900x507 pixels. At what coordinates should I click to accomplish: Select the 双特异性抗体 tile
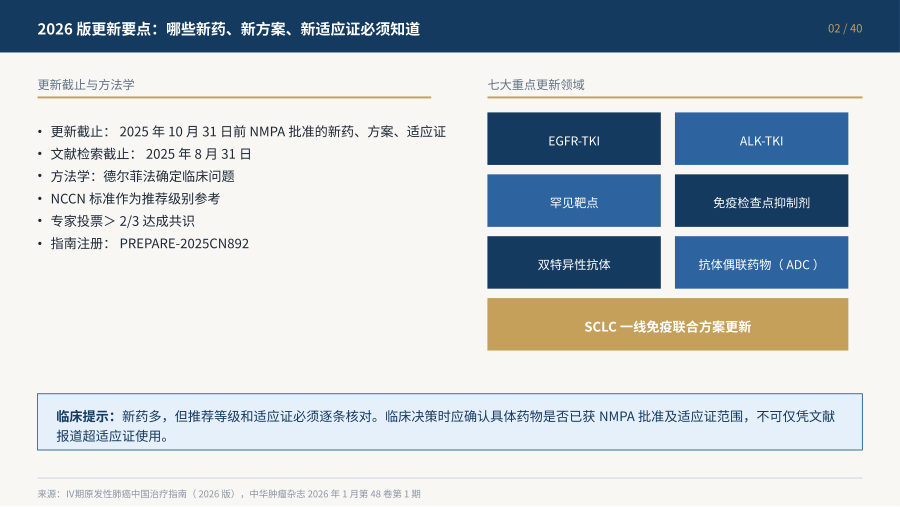click(573, 262)
